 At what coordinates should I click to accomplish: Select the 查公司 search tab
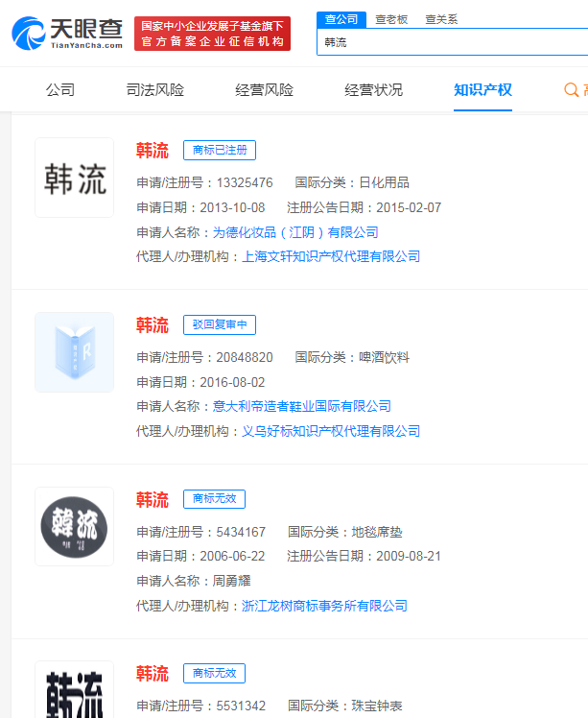(341, 20)
